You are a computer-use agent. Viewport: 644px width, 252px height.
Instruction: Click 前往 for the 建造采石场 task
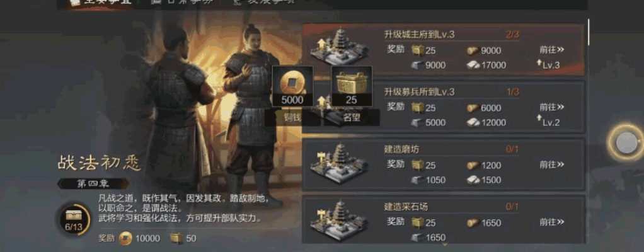(551, 222)
